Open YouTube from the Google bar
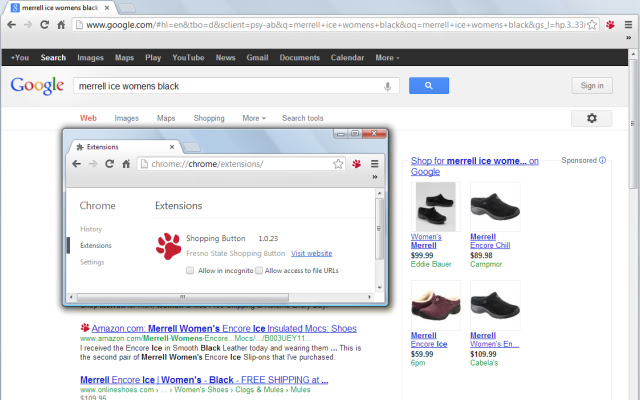 (188, 58)
